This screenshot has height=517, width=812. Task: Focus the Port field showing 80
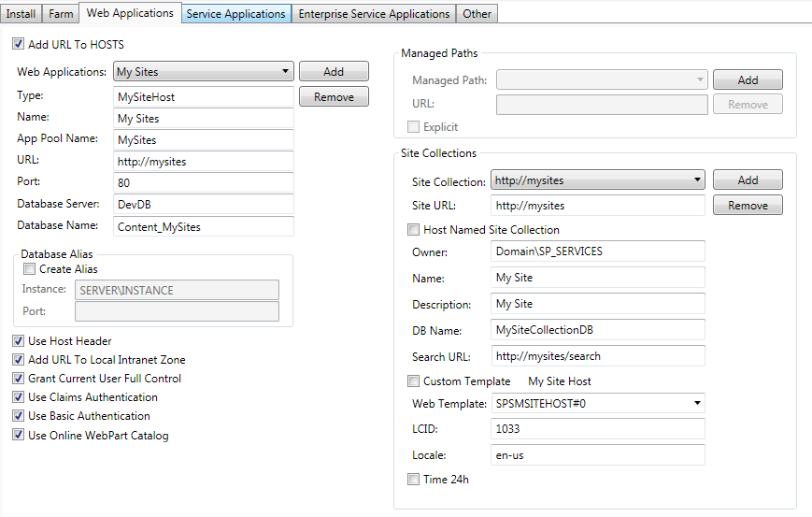[x=204, y=183]
